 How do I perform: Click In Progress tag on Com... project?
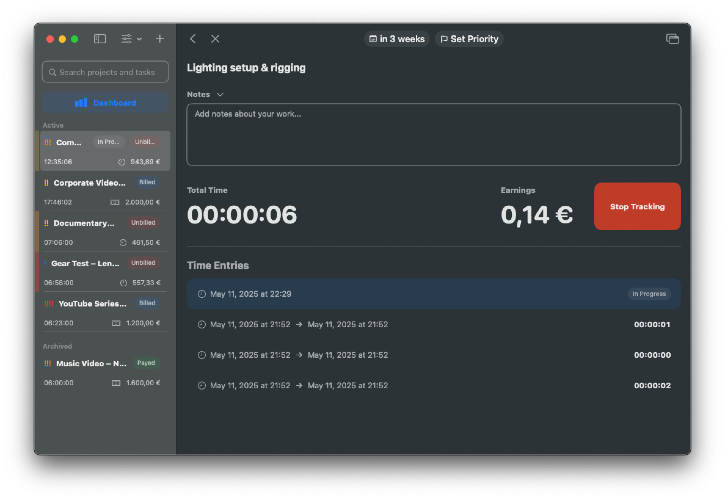108,142
